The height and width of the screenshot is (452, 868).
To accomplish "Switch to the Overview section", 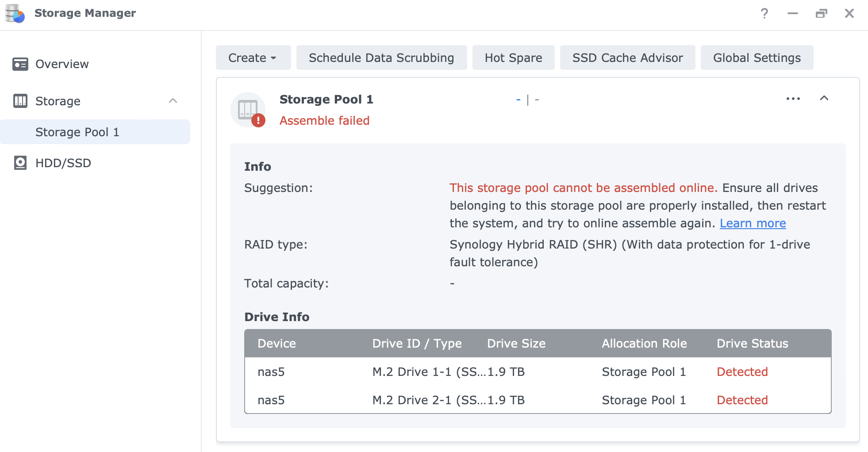I will (x=61, y=64).
